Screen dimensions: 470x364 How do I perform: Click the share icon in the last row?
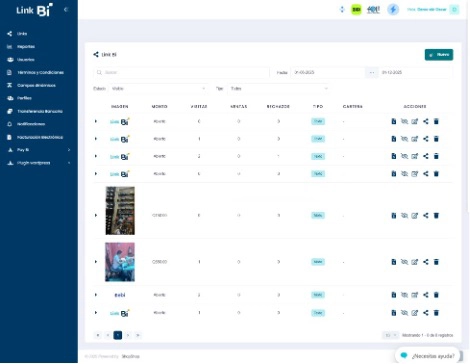426,313
